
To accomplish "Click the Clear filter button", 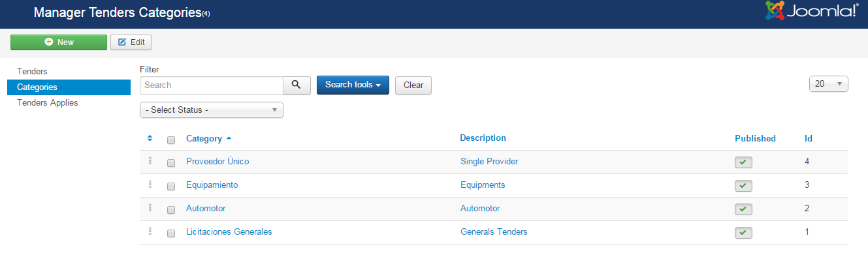I will click(413, 85).
